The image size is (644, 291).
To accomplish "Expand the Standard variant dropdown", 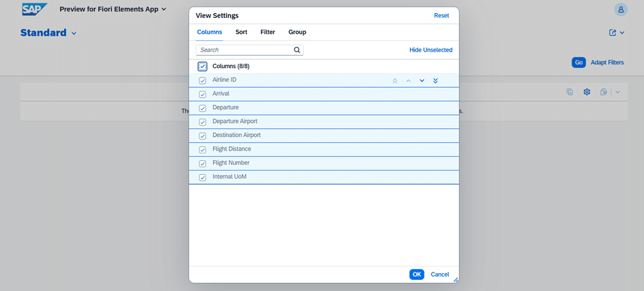I will (74, 33).
